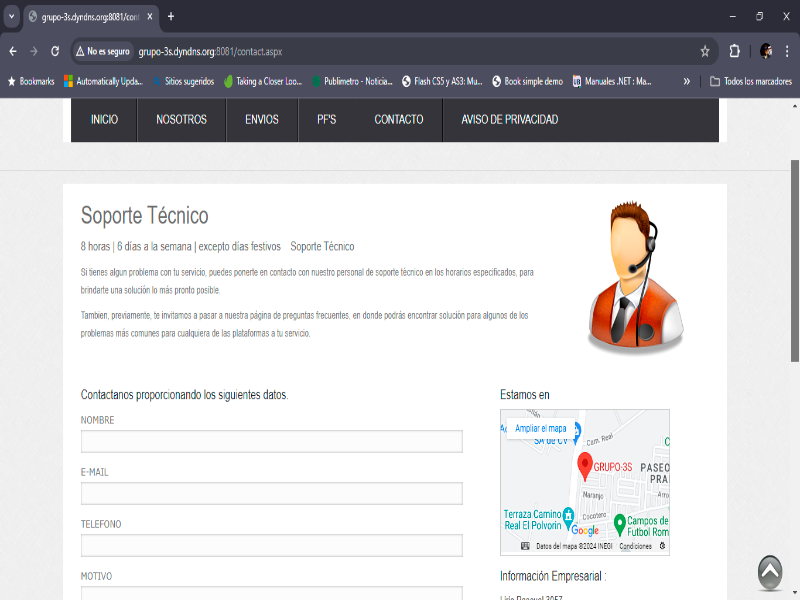Open the Chrome profile avatar

(765, 52)
